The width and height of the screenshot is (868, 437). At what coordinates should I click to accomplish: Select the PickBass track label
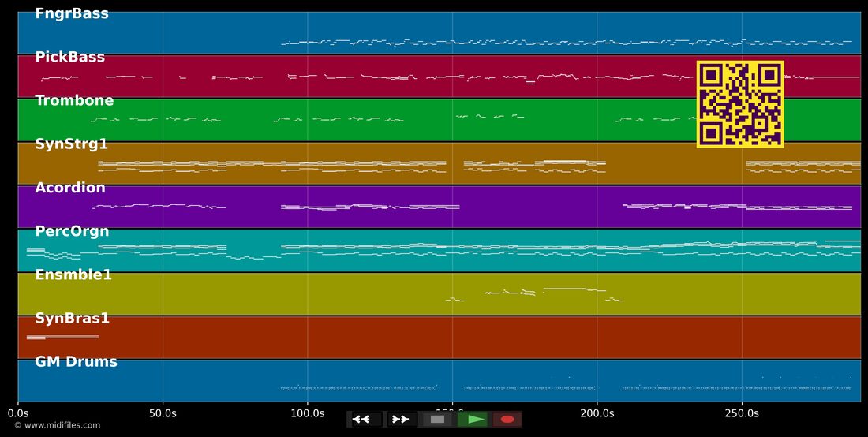[69, 57]
